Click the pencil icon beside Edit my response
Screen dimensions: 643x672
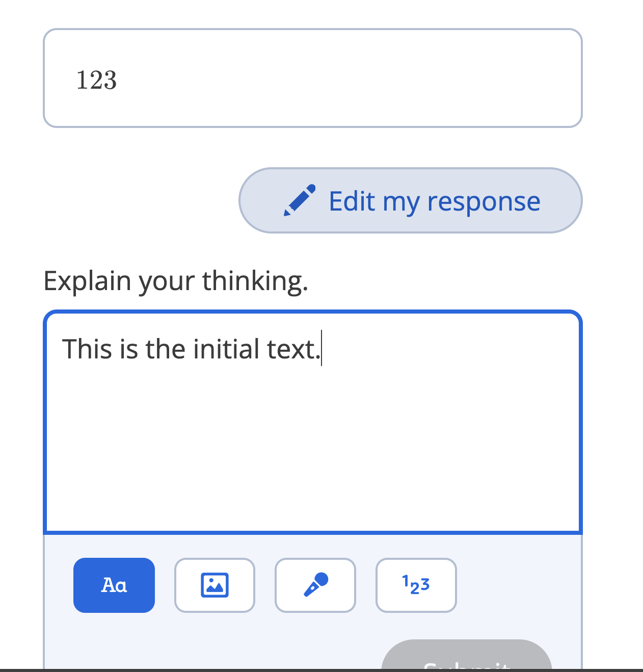[x=300, y=200]
